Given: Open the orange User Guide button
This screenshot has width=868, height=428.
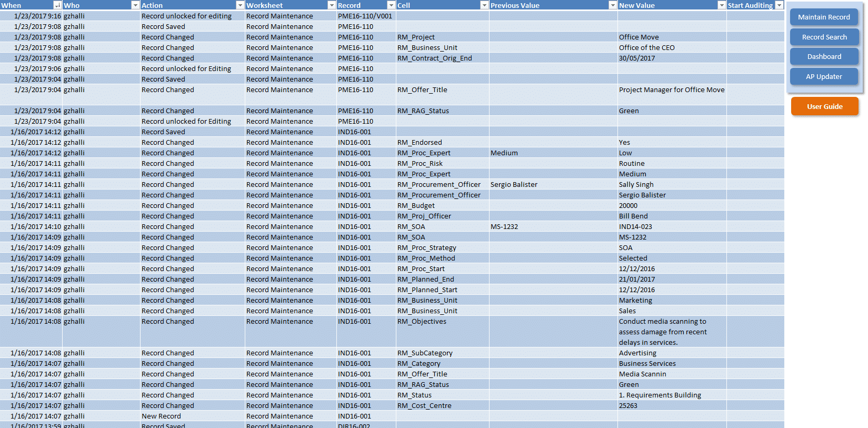Looking at the screenshot, I should pyautogui.click(x=824, y=106).
